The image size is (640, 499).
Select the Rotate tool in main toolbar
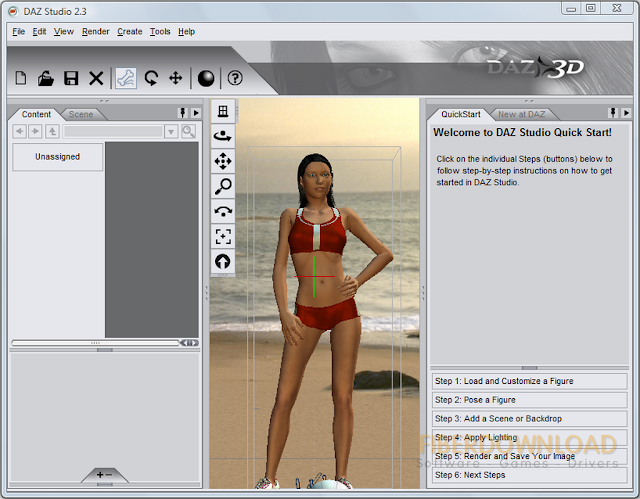[151, 78]
